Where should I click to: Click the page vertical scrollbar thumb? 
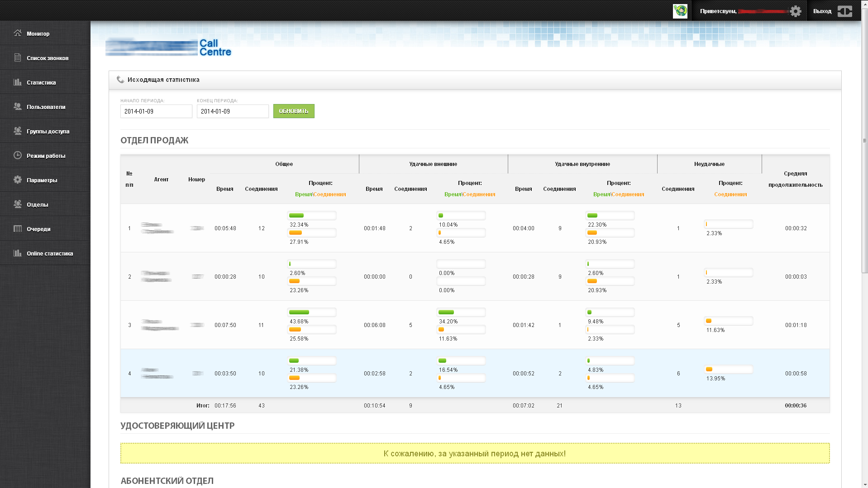[x=864, y=140]
